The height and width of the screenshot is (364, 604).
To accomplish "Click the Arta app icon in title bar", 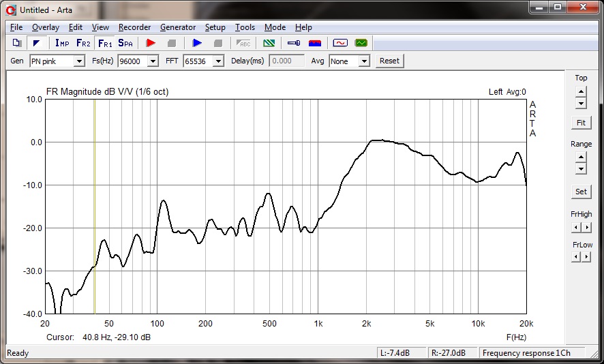I will pos(11,10).
